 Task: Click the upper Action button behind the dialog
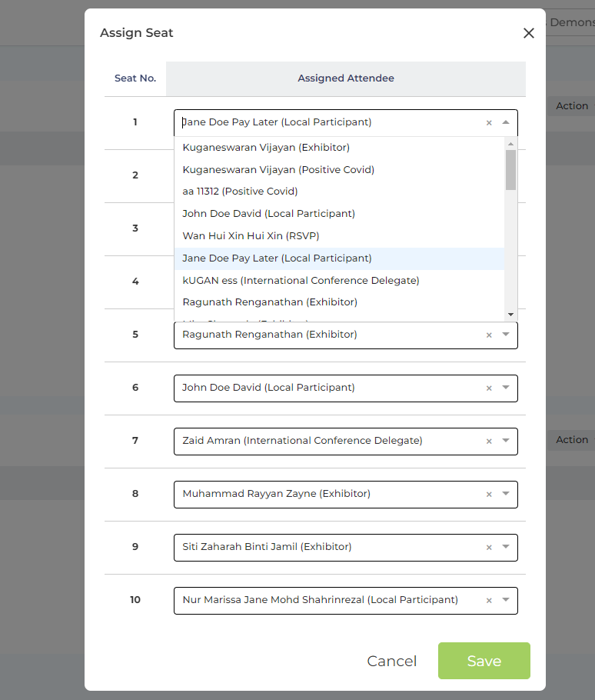(x=572, y=106)
